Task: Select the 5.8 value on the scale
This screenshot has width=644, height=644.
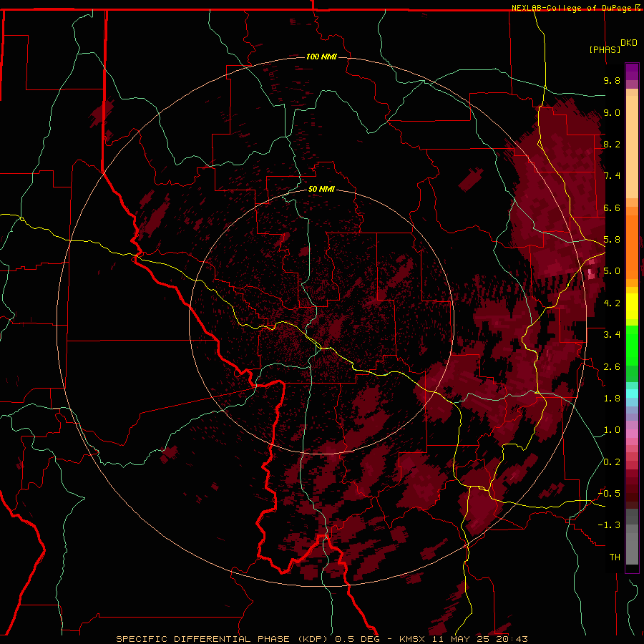Action: tap(612, 240)
